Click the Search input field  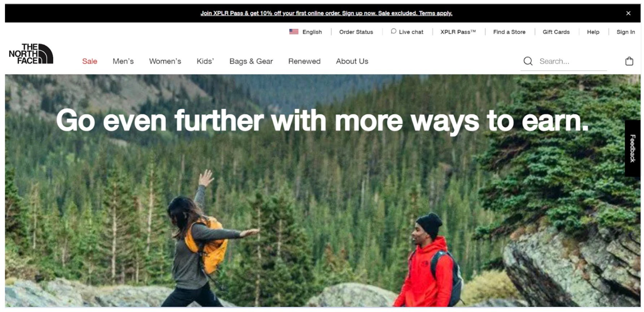[x=573, y=61]
